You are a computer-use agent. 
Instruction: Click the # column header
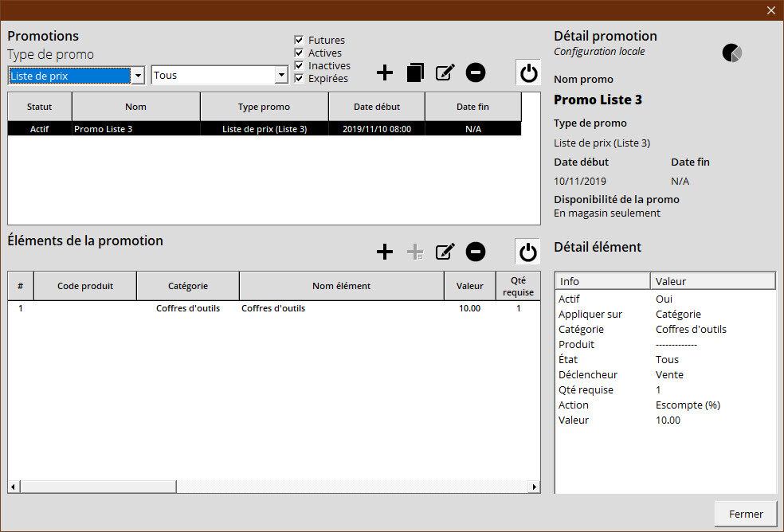coord(21,286)
